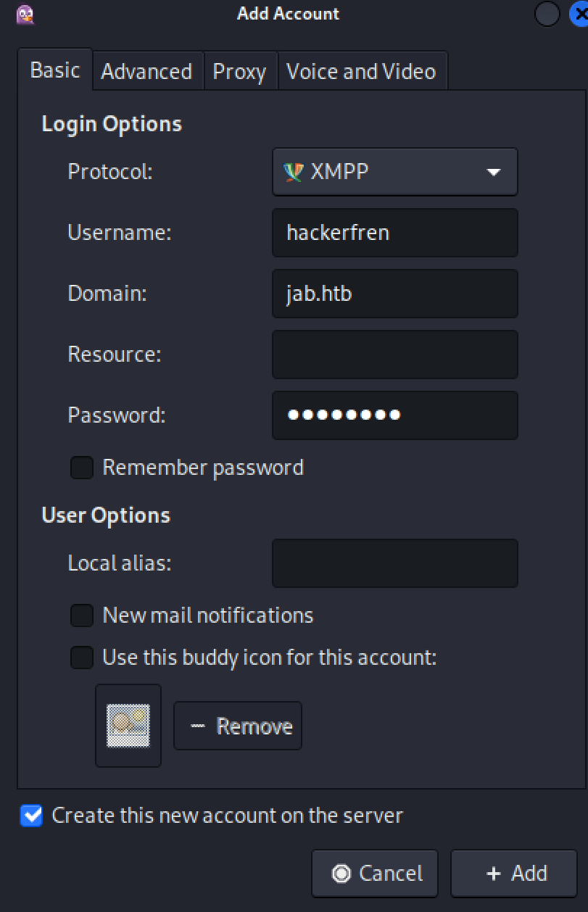The width and height of the screenshot is (588, 912).
Task: Click the Cancel button
Action: click(x=375, y=874)
